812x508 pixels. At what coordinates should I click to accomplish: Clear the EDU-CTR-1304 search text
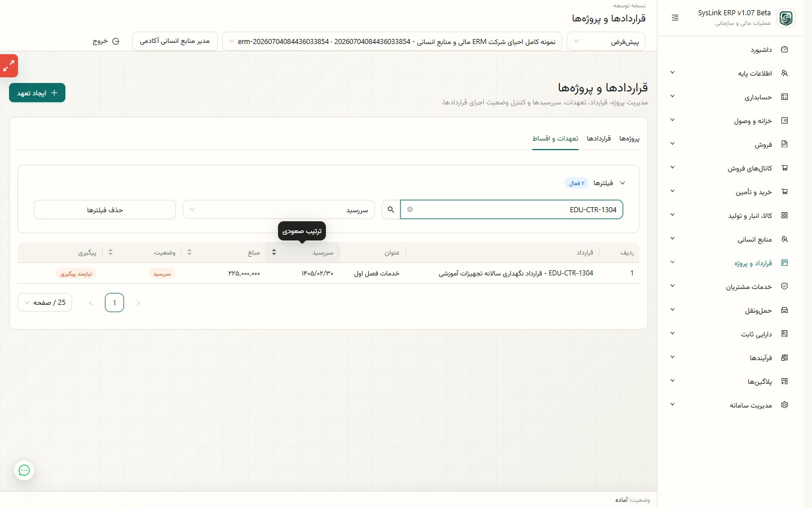coord(410,209)
